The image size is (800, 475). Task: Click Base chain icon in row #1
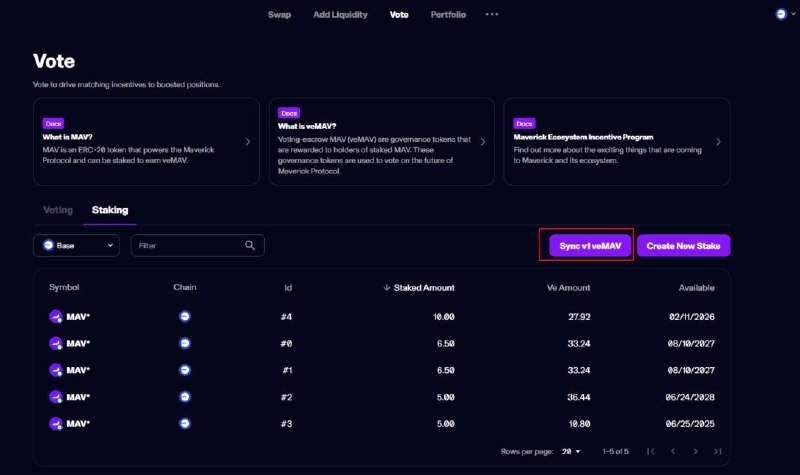pyautogui.click(x=185, y=370)
